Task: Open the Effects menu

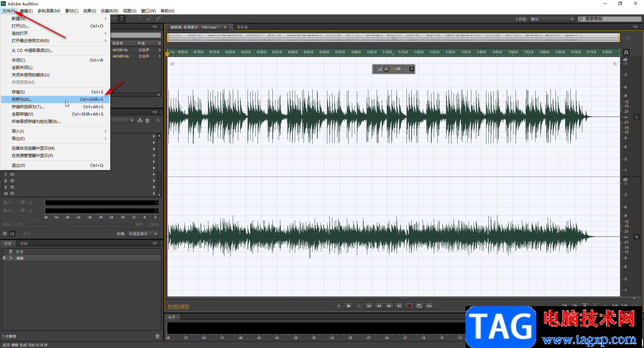Action: pyautogui.click(x=90, y=11)
